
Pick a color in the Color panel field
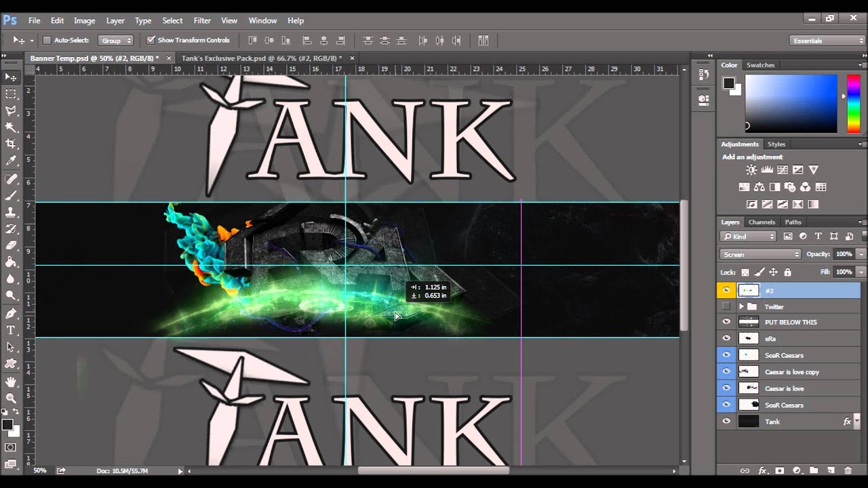(791, 104)
